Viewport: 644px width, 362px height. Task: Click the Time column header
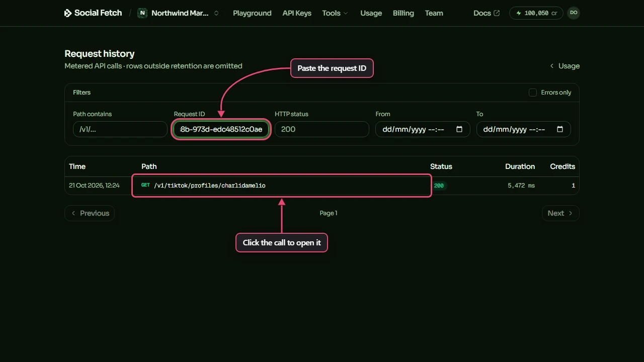(77, 166)
